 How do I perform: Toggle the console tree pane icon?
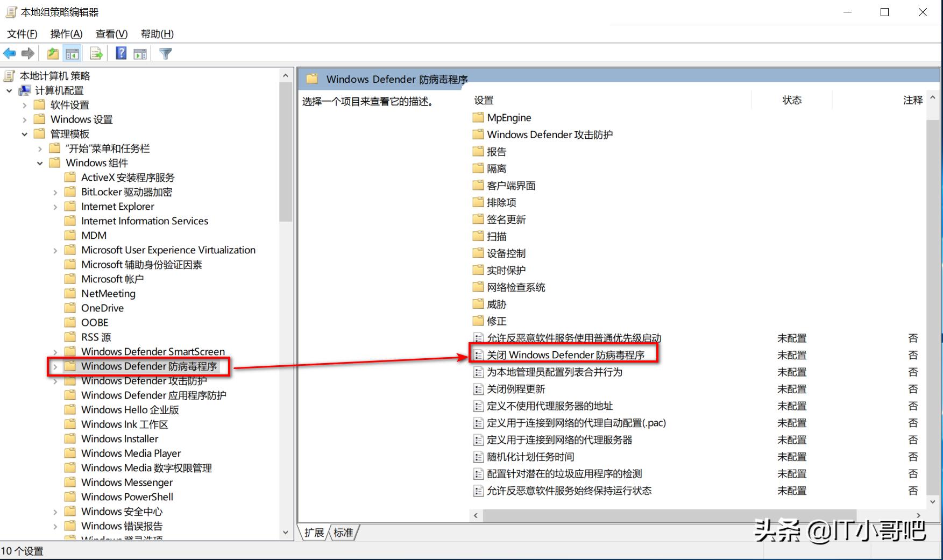72,53
